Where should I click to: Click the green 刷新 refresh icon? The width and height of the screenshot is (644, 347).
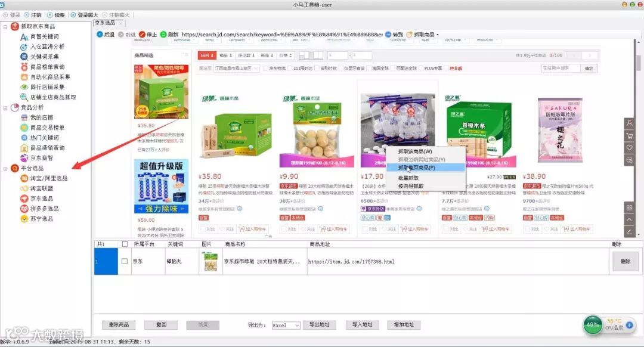pos(163,35)
